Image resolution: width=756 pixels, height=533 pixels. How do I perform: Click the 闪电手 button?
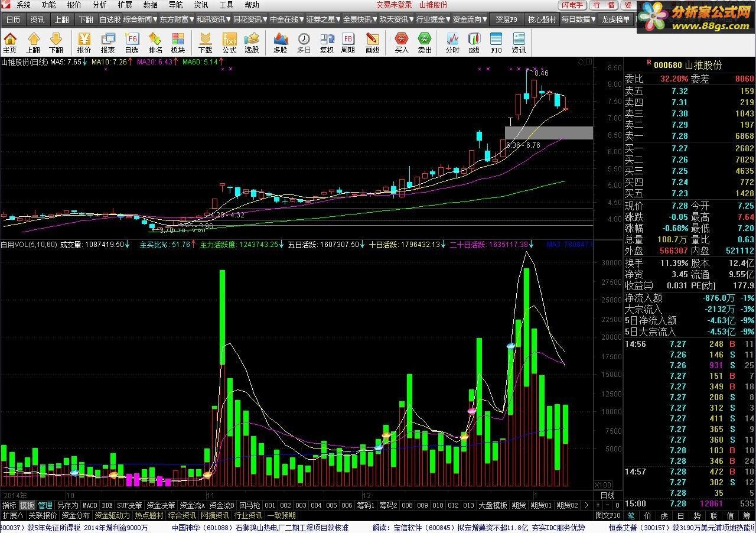572,5
